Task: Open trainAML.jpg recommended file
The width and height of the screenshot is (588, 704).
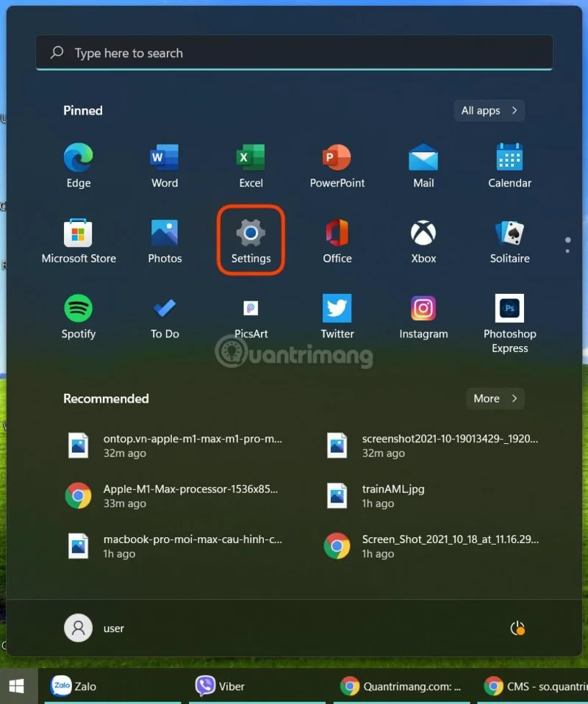Action: [x=377, y=496]
